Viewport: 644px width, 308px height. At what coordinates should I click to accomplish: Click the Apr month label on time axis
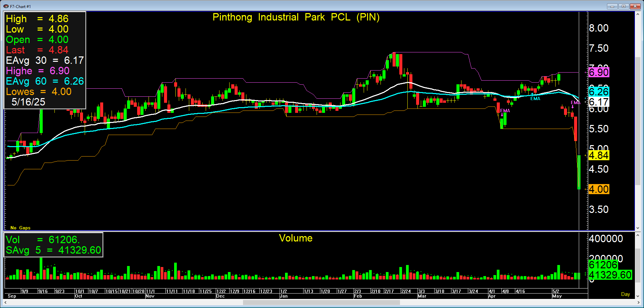(x=492, y=296)
